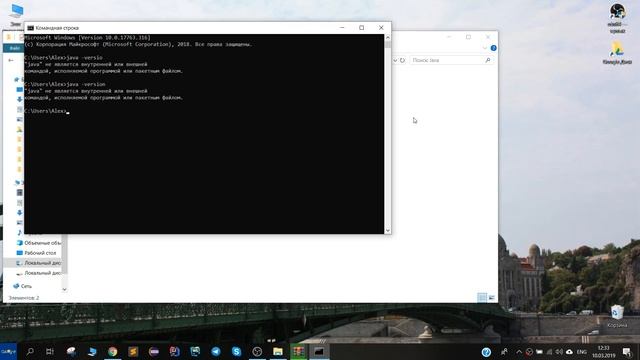This screenshot has width=640, height=360.
Task: Open the People icon in the taskbar
Action: coord(504,351)
